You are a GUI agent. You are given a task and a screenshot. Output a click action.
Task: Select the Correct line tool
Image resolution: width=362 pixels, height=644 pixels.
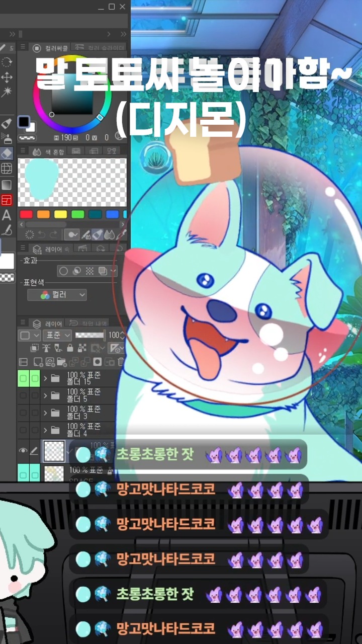click(x=7, y=230)
